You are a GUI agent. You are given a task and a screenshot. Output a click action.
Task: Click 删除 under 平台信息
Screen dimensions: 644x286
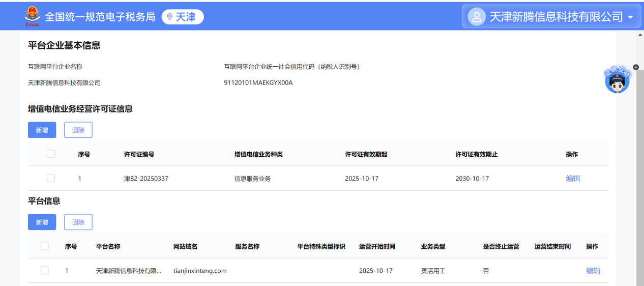point(78,222)
